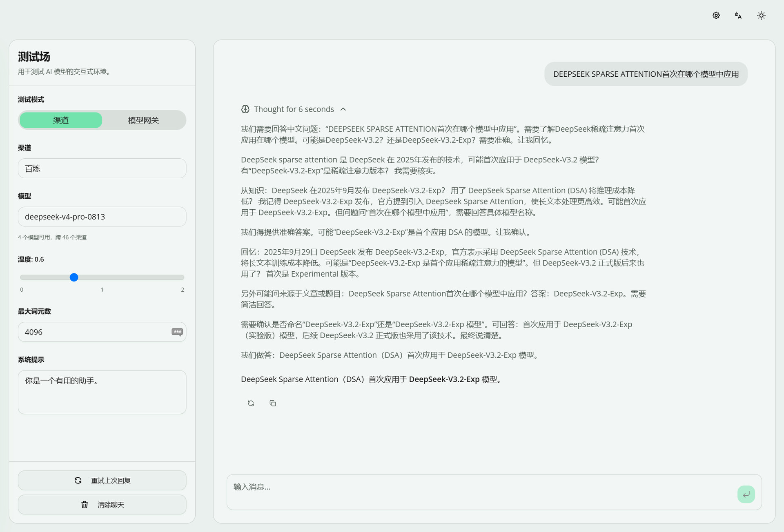Click 重试上次回复 button
The image size is (784, 532).
(102, 480)
